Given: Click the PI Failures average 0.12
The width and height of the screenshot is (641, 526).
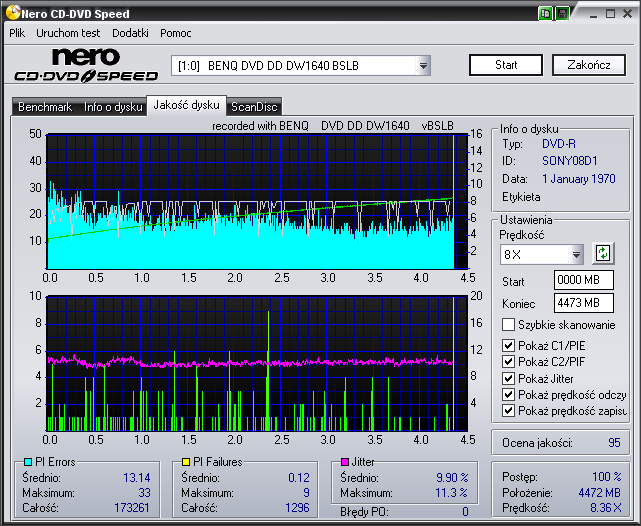Looking at the screenshot, I should (298, 477).
